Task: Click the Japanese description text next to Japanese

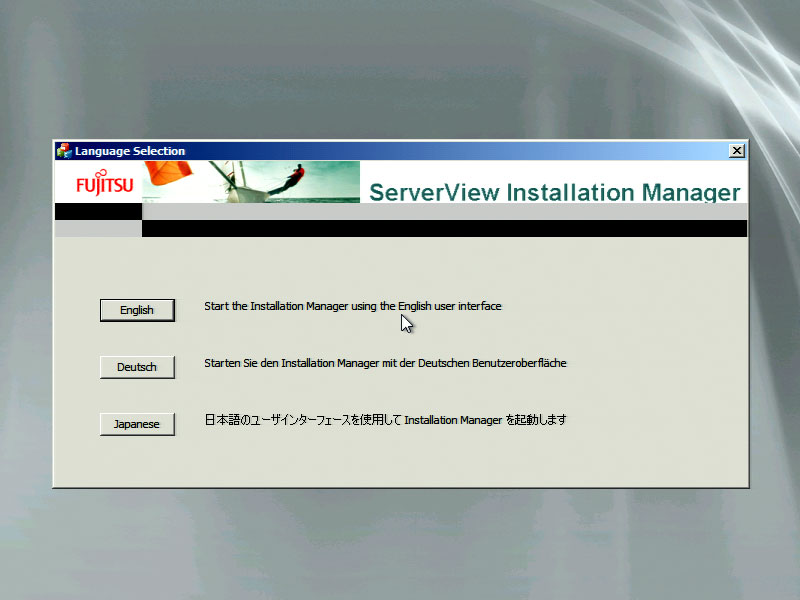Action: point(385,420)
